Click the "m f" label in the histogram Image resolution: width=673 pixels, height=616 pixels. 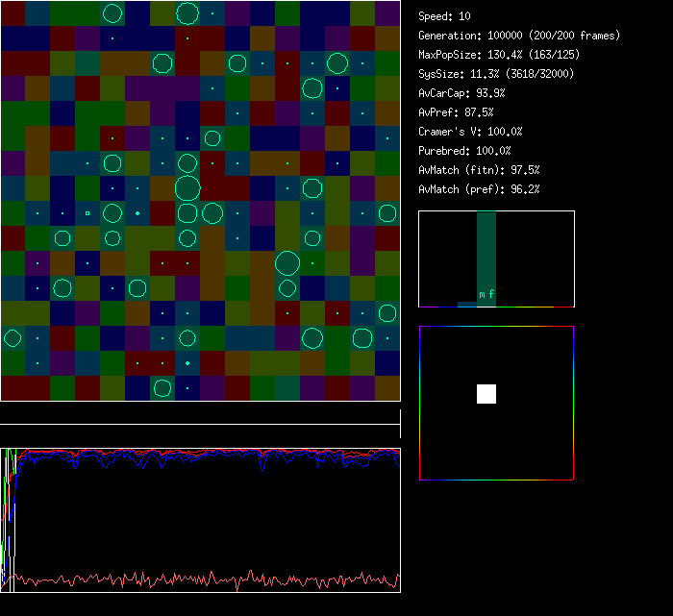[x=486, y=294]
